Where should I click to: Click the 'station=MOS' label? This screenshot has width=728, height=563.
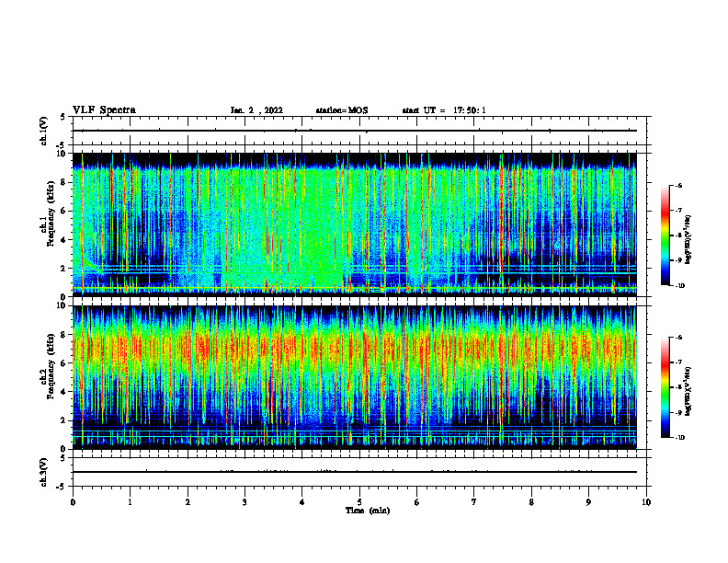point(342,110)
